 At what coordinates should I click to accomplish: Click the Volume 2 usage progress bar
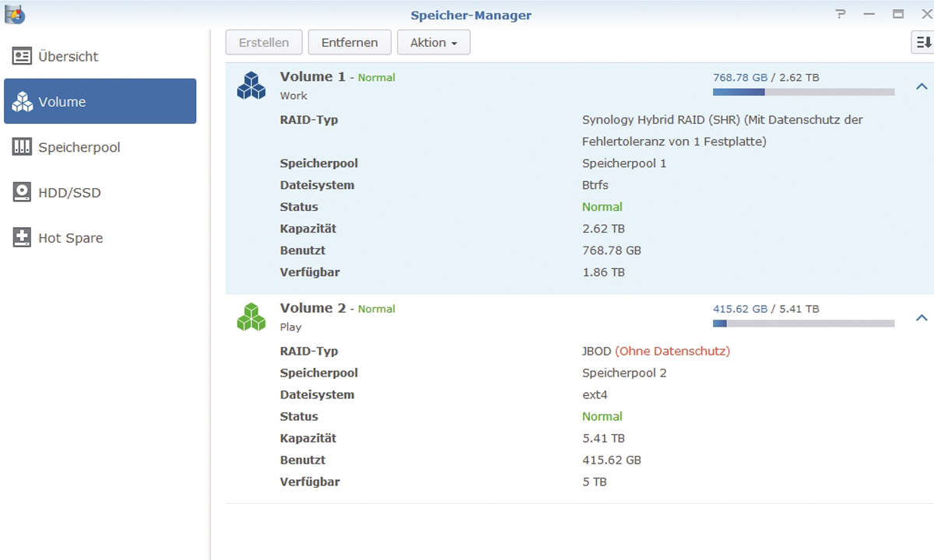click(x=803, y=323)
